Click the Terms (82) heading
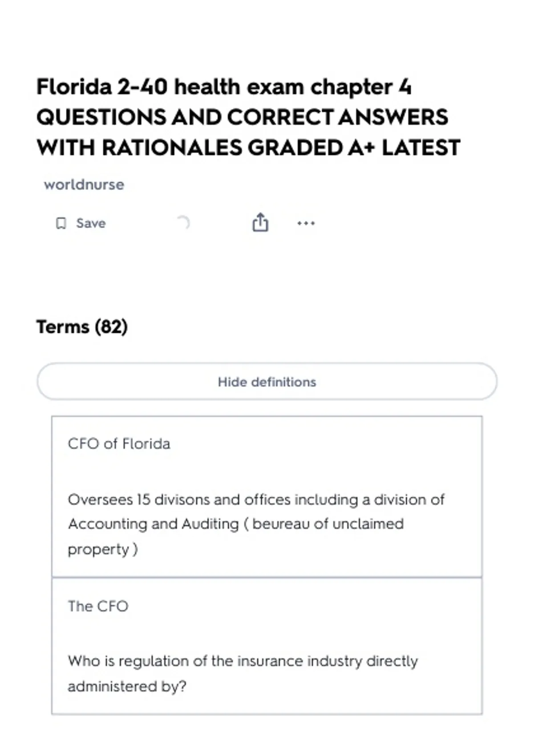The image size is (534, 756). tap(82, 327)
